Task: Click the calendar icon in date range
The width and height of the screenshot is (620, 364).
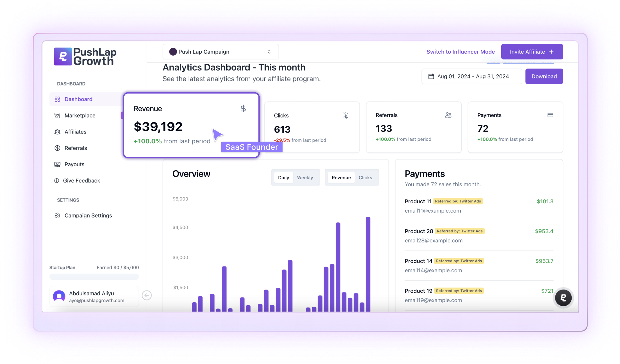Action: (x=431, y=76)
